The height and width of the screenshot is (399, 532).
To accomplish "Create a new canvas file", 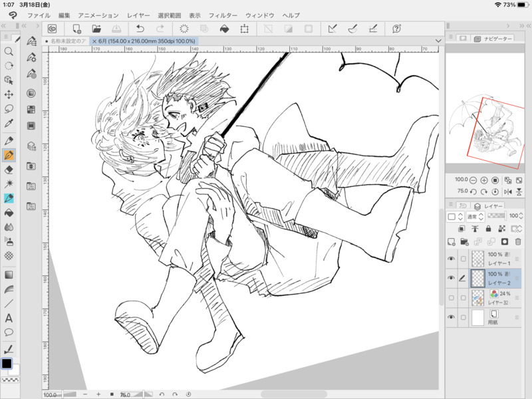I will coord(76,29).
